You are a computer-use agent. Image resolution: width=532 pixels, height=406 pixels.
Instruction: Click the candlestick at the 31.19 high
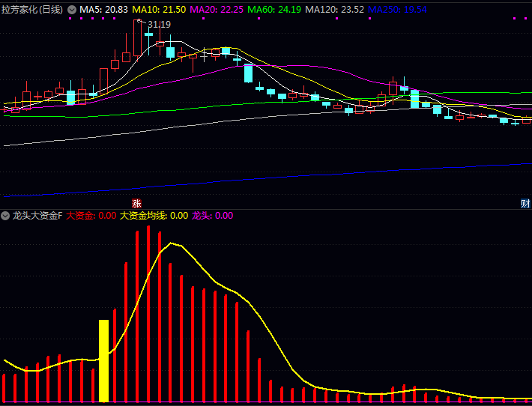[137, 37]
